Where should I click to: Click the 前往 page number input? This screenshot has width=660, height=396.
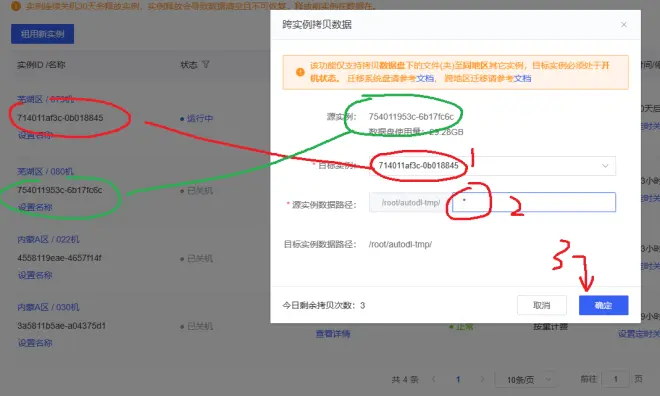(615, 379)
